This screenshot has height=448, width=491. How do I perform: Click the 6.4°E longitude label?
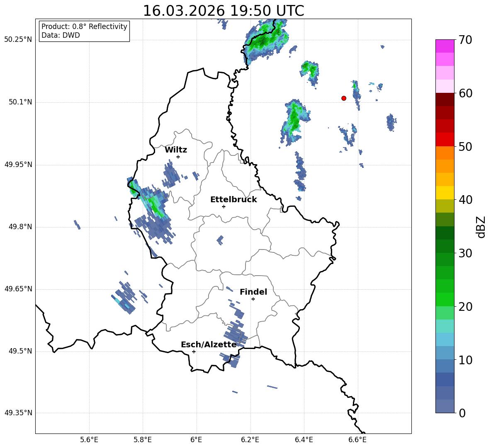(x=304, y=440)
